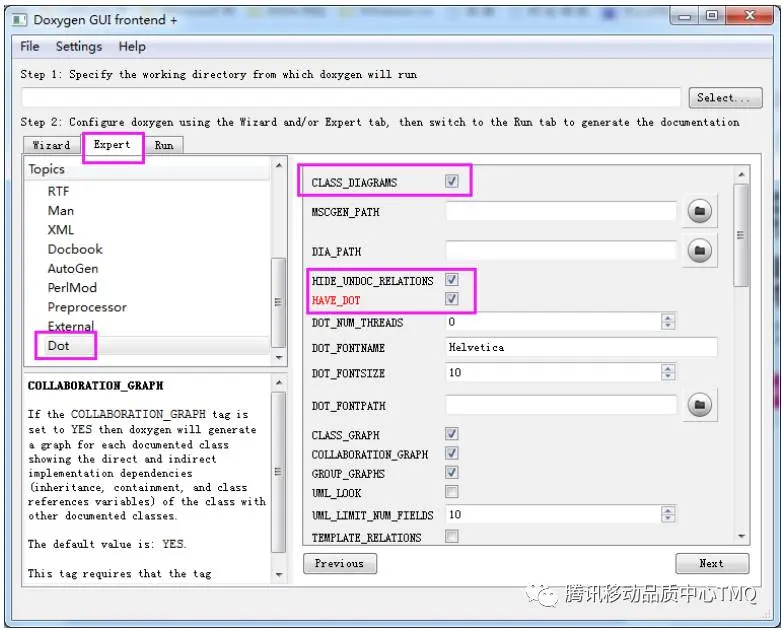Select the AutoGen topic
The height and width of the screenshot is (630, 782).
(x=73, y=268)
